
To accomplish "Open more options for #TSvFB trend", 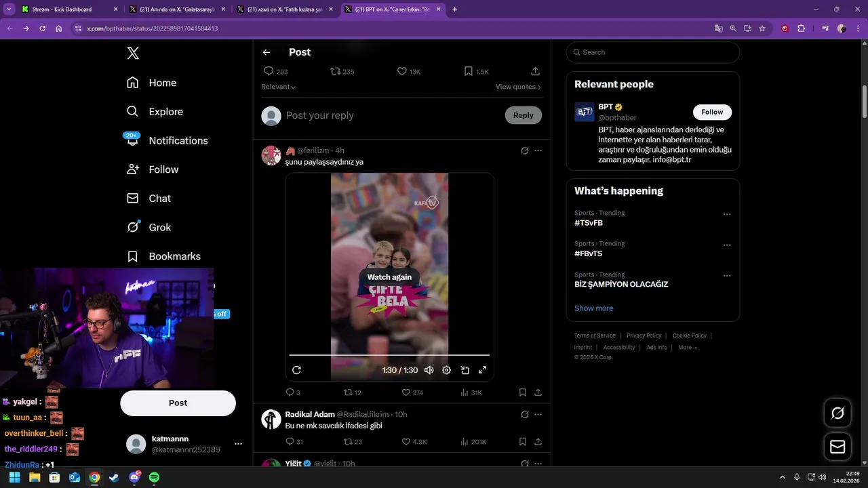I will (x=727, y=214).
